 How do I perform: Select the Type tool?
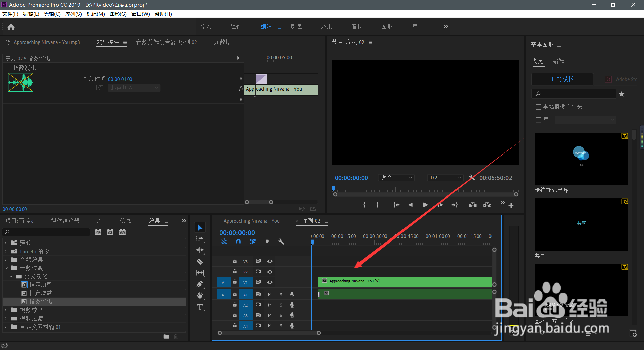[200, 307]
